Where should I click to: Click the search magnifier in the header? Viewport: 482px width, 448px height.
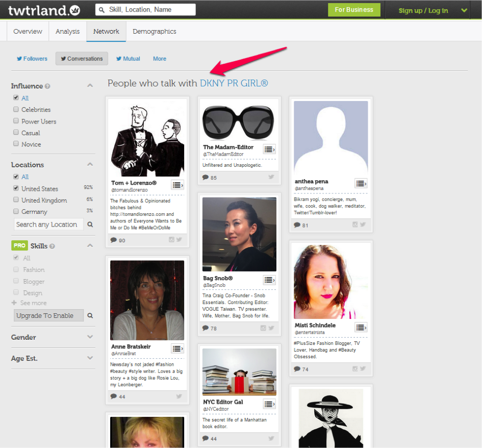click(x=102, y=10)
